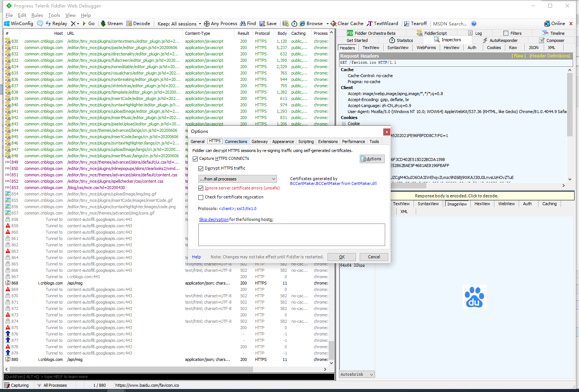Open the Performance tab in Options

[x=353, y=142]
